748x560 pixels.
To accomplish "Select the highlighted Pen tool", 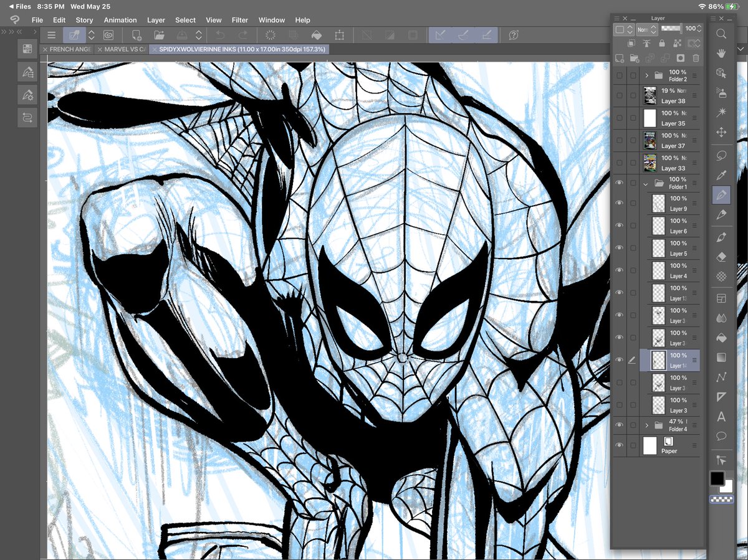I will pos(721,195).
